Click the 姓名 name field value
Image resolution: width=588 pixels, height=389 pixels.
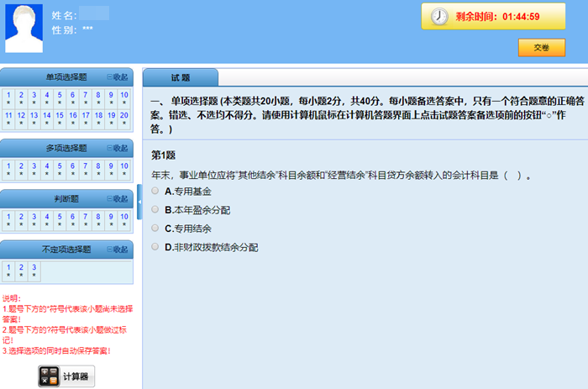click(x=94, y=13)
